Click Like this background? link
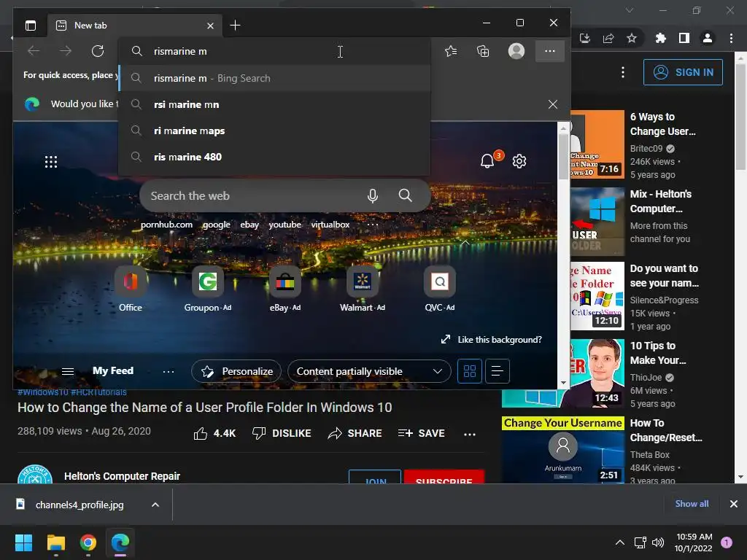This screenshot has width=747, height=560. (492, 340)
